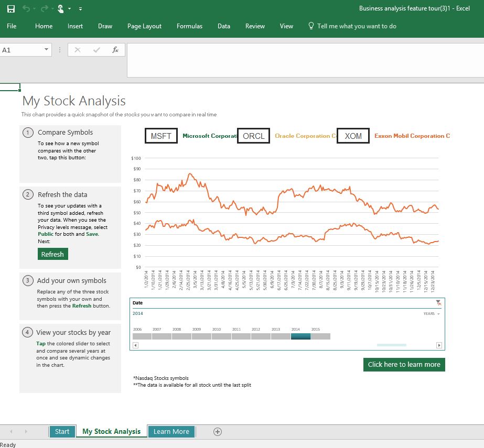Click the My Stock Analysis heading
This screenshot has width=484, height=448.
(x=74, y=101)
